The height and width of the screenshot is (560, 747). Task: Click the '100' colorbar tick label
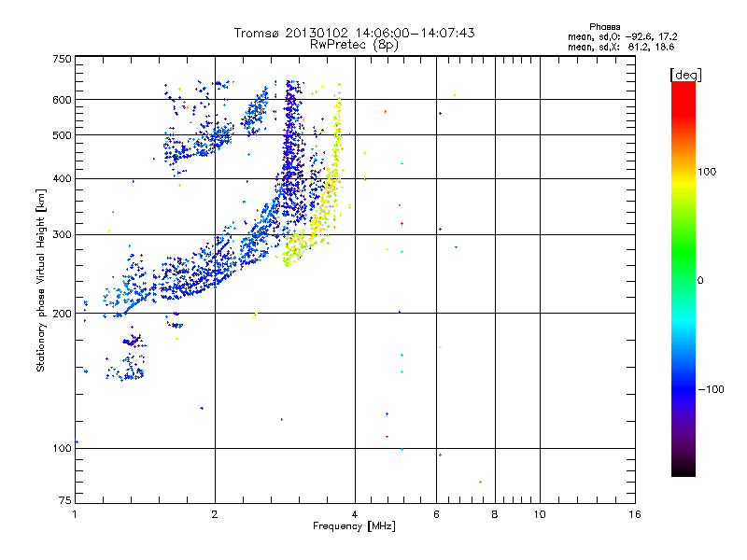click(707, 172)
